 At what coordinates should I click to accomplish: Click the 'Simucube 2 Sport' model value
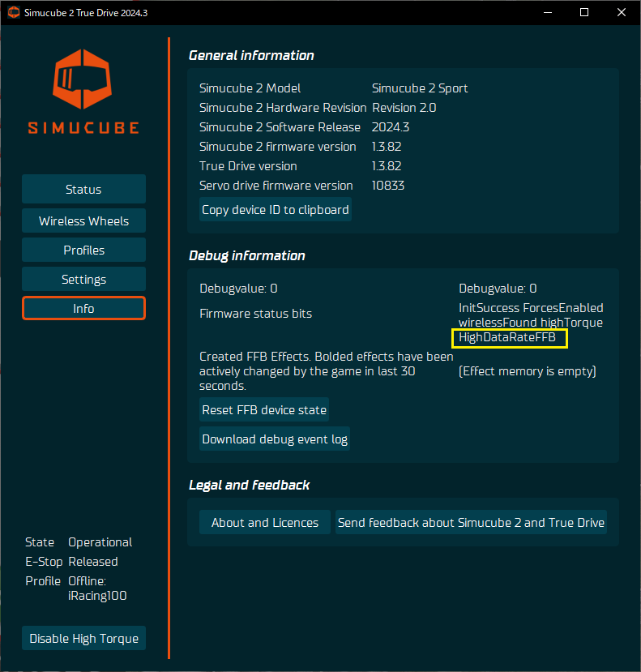[x=420, y=88]
